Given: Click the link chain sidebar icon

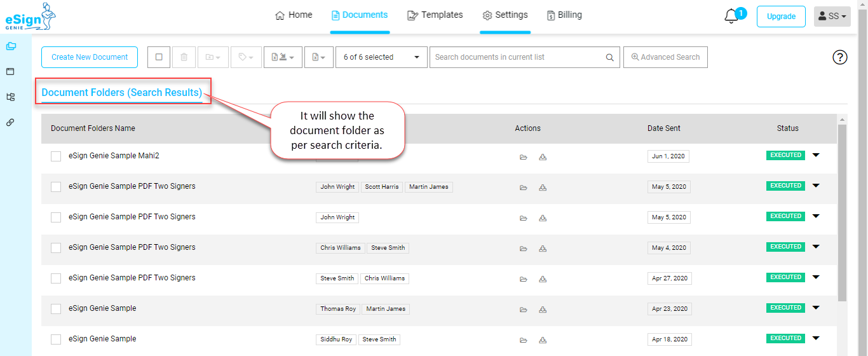Looking at the screenshot, I should [10, 122].
